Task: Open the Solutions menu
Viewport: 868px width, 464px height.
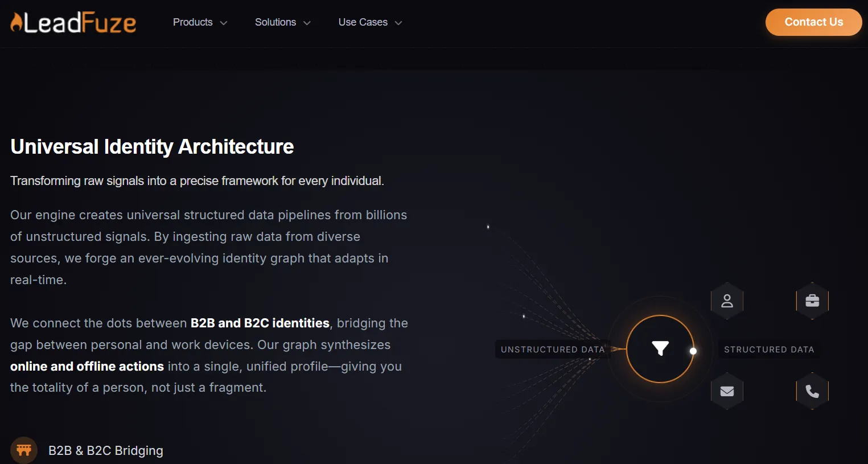Action: click(275, 22)
